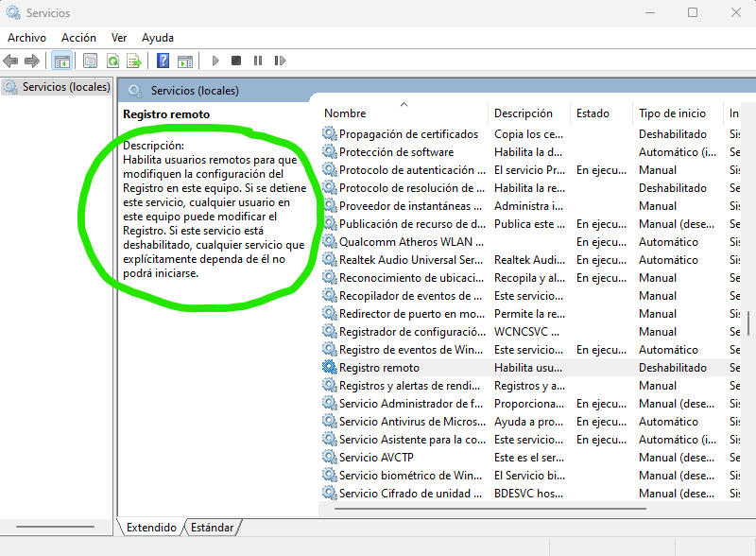Screen dimensions: 756x556
Task: Toggle the show/hide console tree icon
Action: click(x=61, y=61)
